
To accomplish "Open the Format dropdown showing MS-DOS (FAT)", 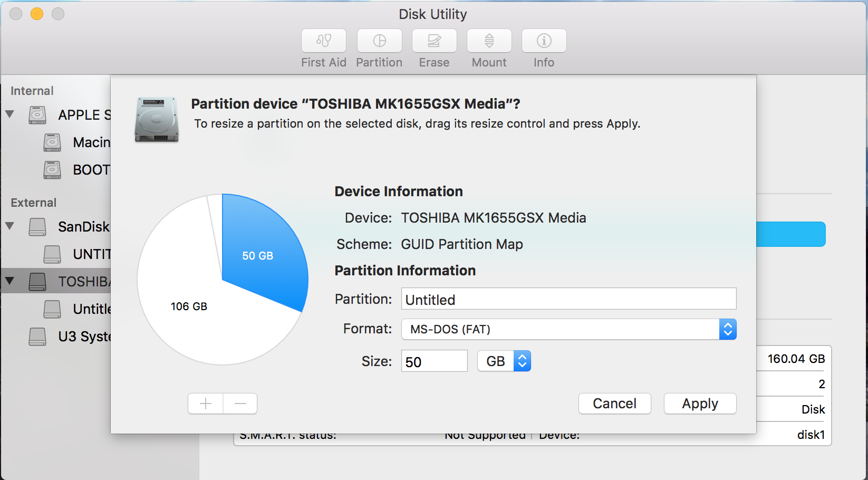I will pos(569,329).
